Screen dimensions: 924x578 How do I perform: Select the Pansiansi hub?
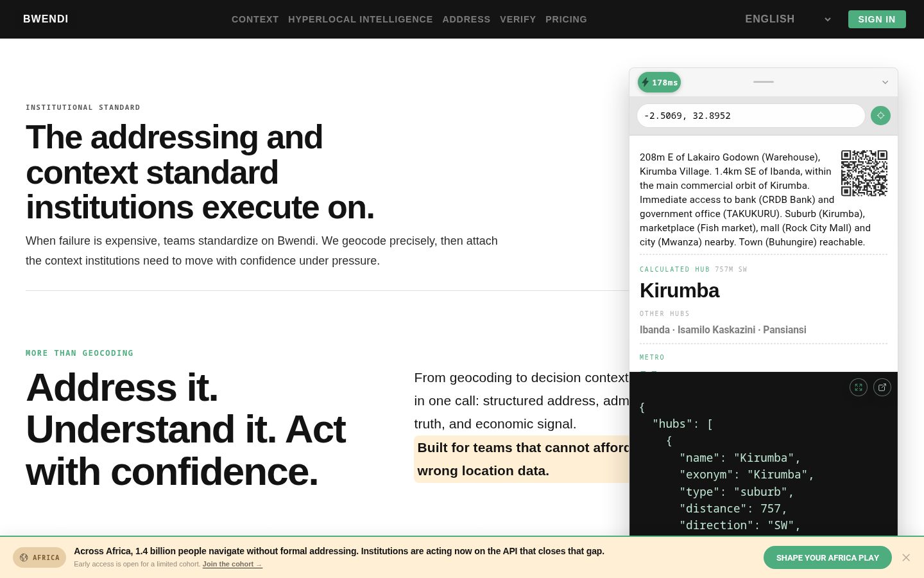[785, 329]
